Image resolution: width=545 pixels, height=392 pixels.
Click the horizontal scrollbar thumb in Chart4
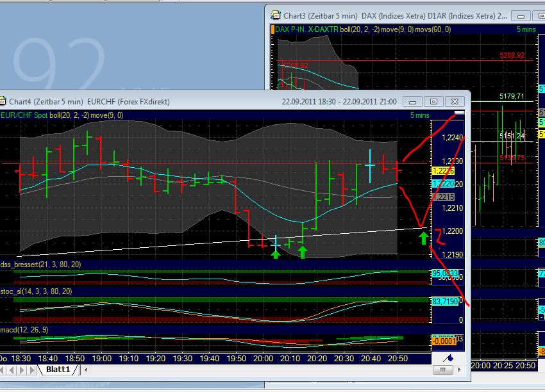tap(442, 370)
